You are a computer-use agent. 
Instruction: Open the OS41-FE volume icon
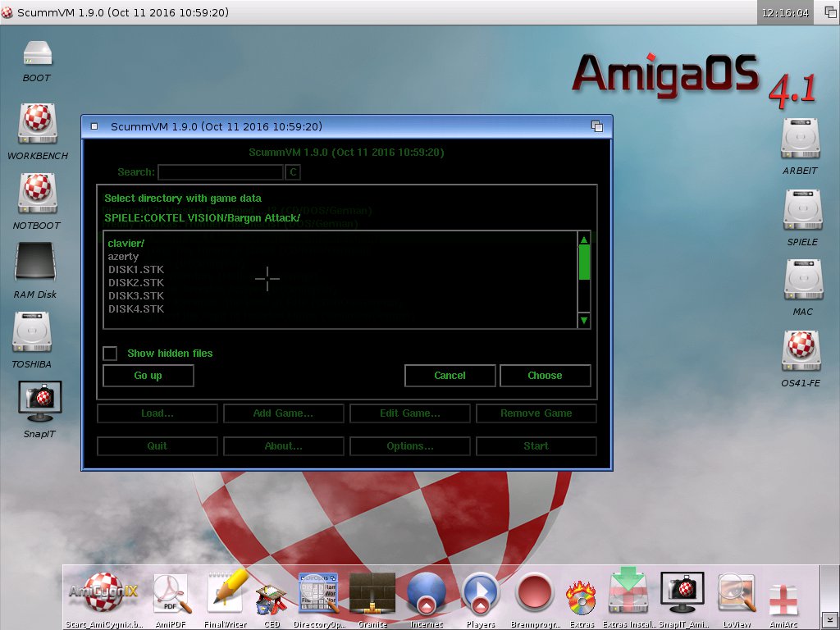pos(801,351)
